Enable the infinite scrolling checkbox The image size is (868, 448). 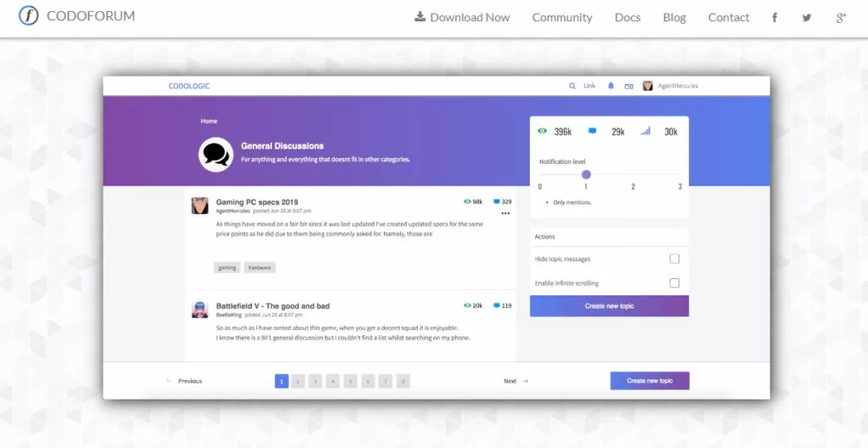(x=674, y=283)
